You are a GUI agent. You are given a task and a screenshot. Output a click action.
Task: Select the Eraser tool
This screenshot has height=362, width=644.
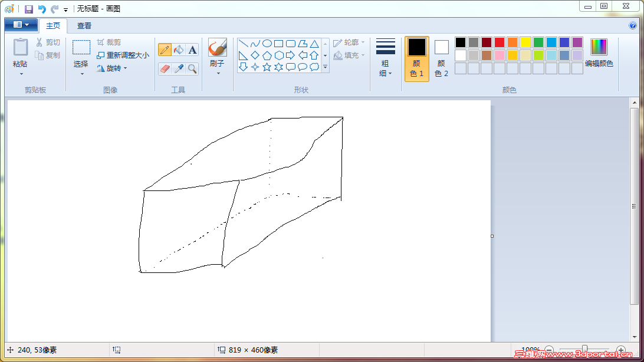coord(165,68)
